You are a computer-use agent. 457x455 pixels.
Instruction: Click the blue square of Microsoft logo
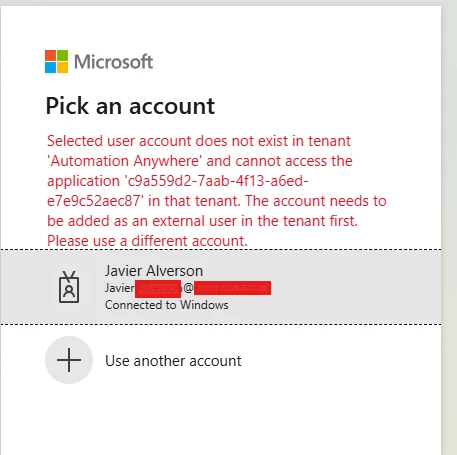[50, 67]
